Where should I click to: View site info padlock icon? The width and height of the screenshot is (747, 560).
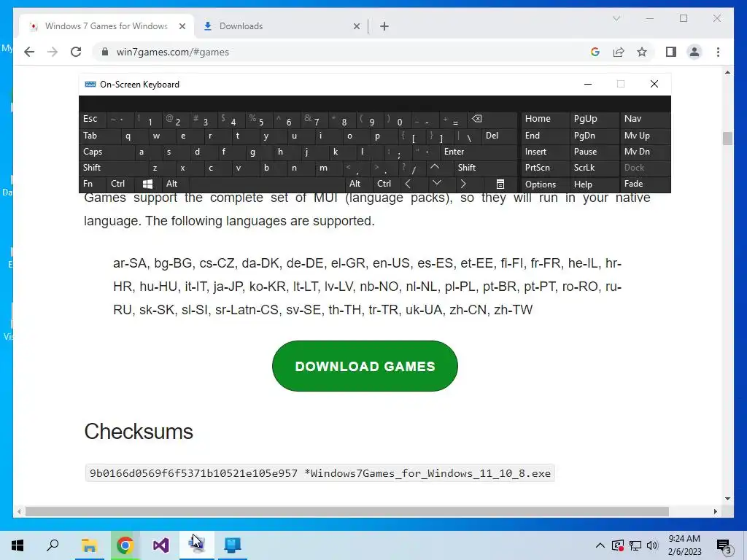click(105, 52)
